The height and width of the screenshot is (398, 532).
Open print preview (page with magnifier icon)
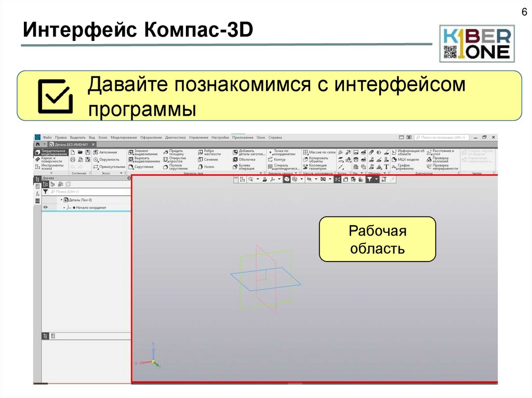click(x=80, y=160)
